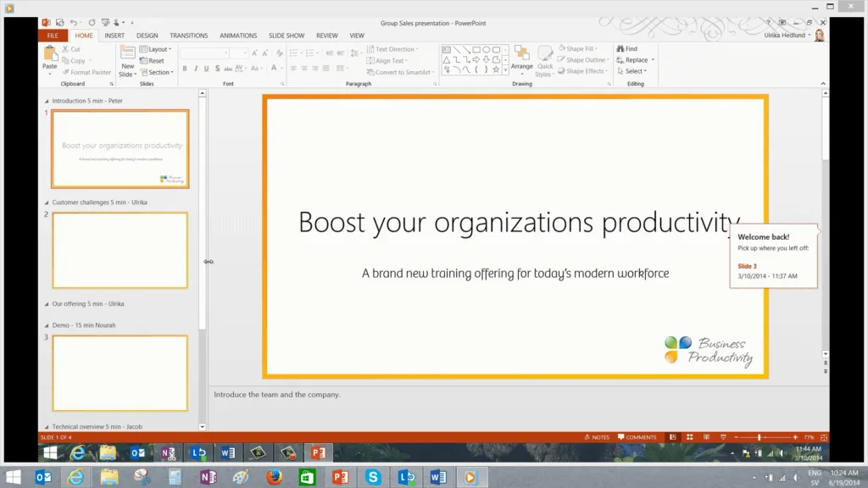Switch to Reading view icon
Image resolution: width=868 pixels, height=488 pixels.
coord(706,437)
